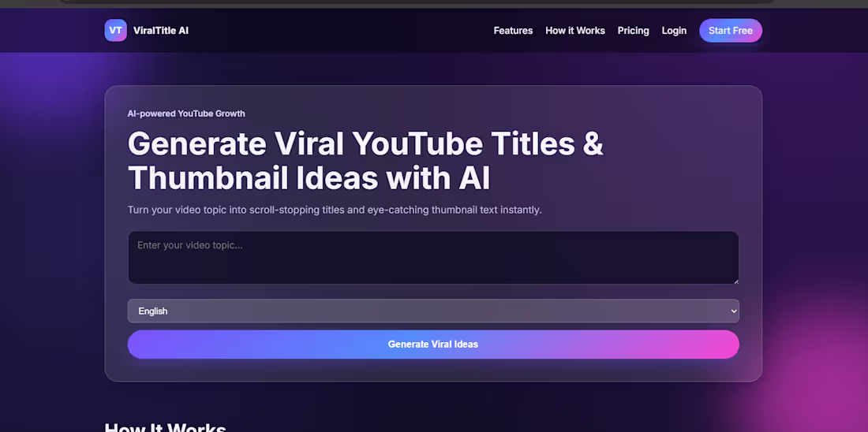Image resolution: width=868 pixels, height=432 pixels.
Task: Focus the video topic text area
Action: [433, 258]
